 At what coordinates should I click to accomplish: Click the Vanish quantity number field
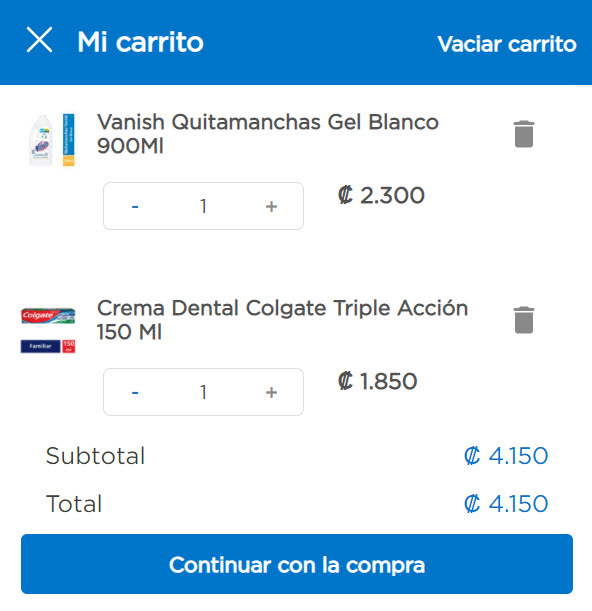tap(203, 206)
